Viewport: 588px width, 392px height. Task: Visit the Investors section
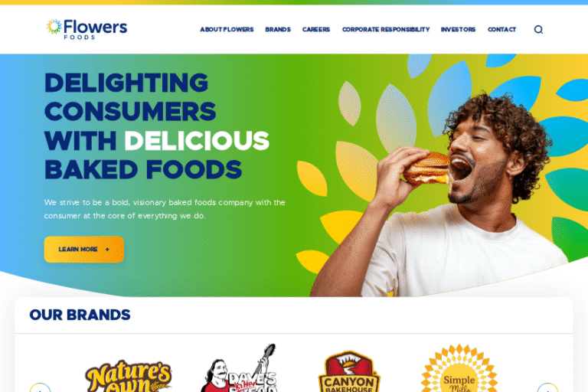click(x=458, y=29)
